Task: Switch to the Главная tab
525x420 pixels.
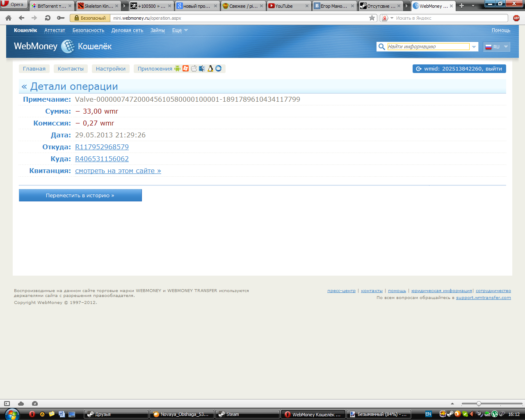Action: point(34,68)
